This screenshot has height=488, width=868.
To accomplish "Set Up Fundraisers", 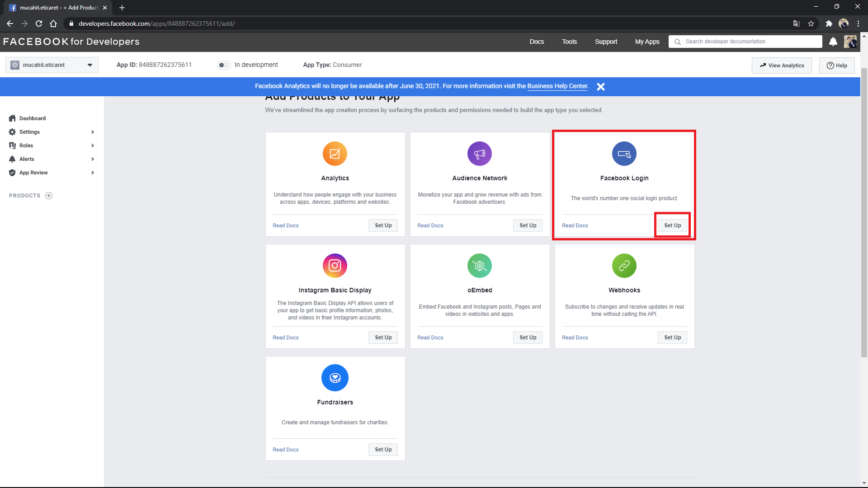I will pos(383,450).
